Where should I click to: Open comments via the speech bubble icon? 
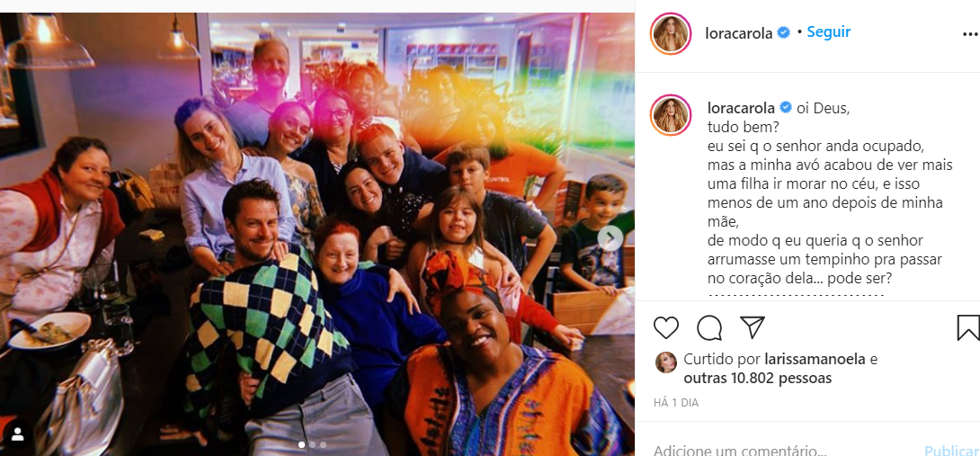pos(709,327)
